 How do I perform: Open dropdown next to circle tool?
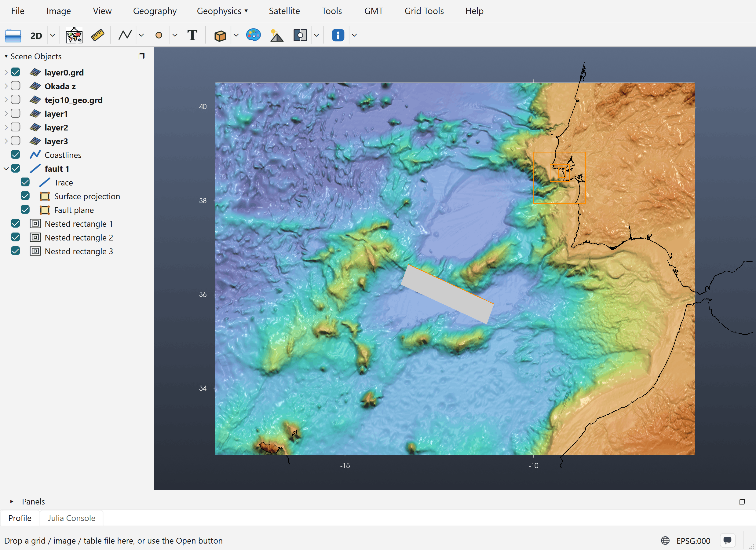(x=175, y=35)
